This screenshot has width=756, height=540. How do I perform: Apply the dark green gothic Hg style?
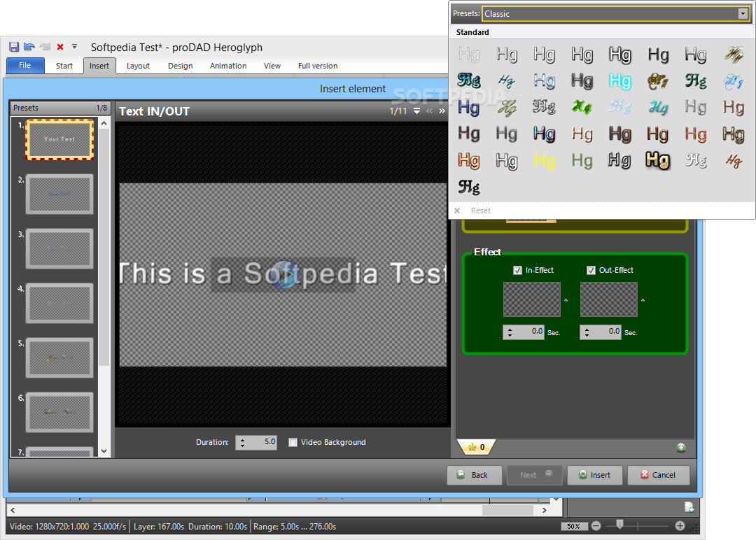click(x=696, y=81)
